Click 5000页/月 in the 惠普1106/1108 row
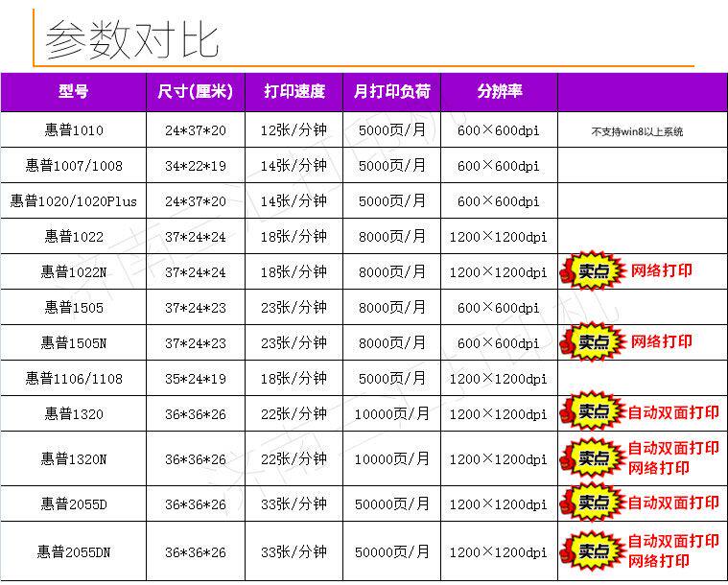Screen dimensions: 728x585 [392, 379]
